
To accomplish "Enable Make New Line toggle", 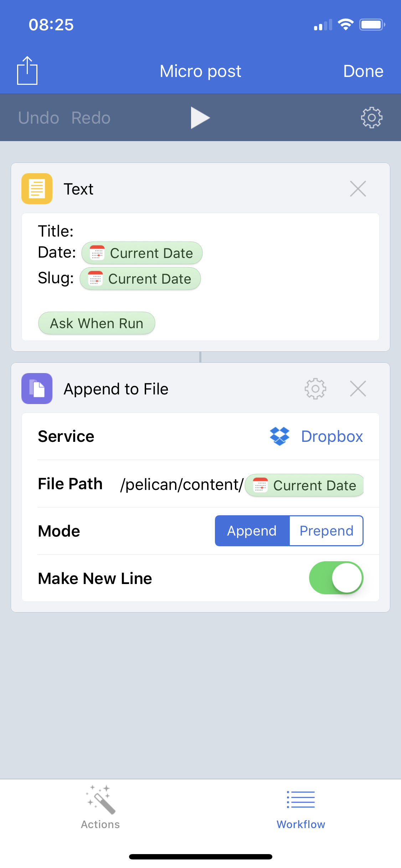I will (x=335, y=578).
